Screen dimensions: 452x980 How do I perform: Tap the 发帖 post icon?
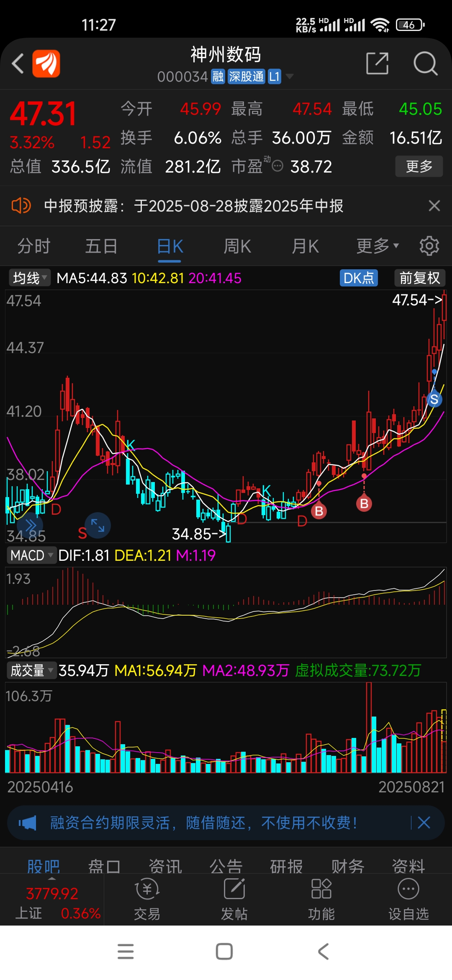coord(234,900)
